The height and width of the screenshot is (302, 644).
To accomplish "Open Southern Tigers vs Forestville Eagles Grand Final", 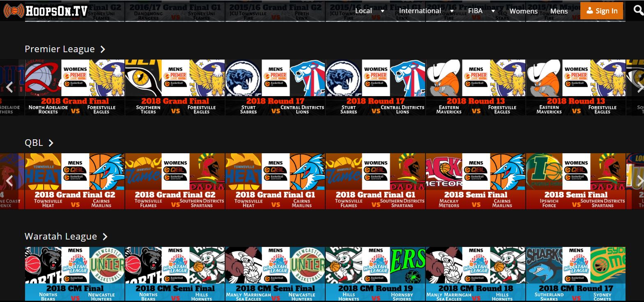I will (175, 88).
